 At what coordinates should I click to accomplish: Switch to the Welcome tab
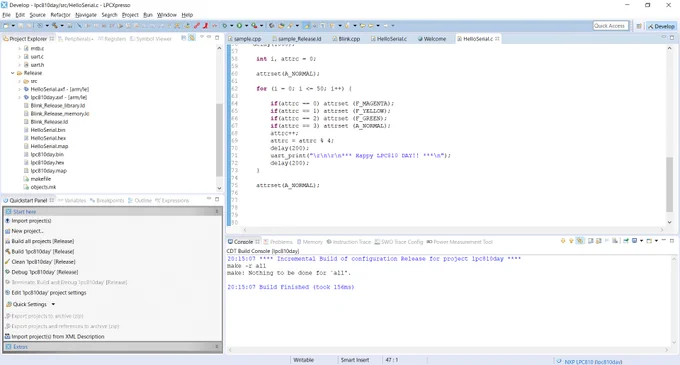click(x=432, y=39)
